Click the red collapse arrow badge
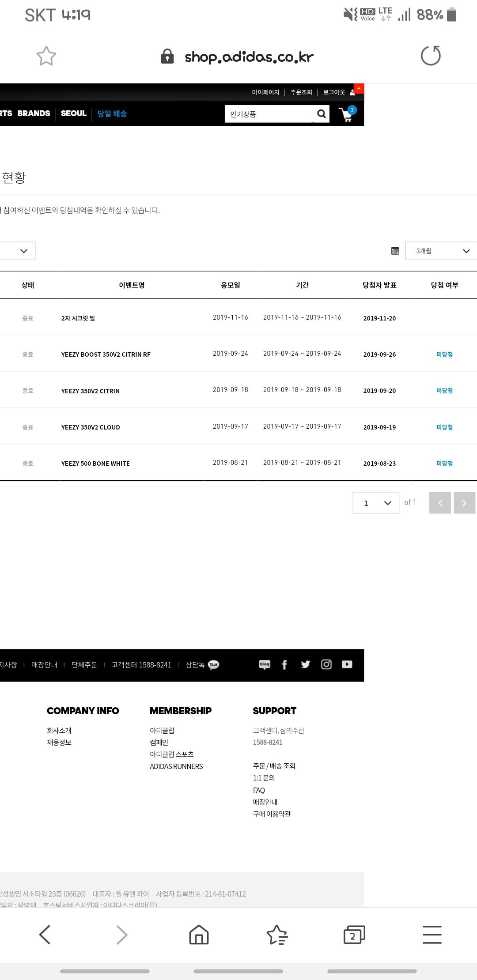Image resolution: width=477 pixels, height=980 pixels. pos(359,89)
